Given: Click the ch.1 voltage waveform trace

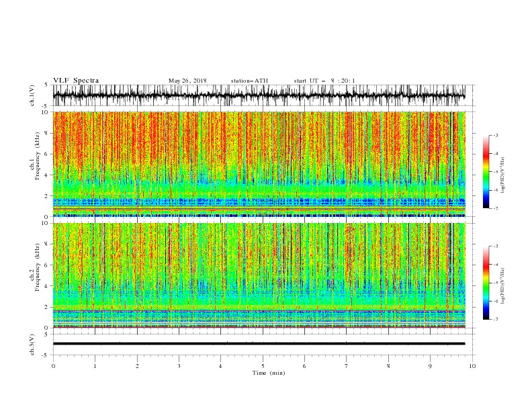Looking at the screenshot, I should [259, 95].
